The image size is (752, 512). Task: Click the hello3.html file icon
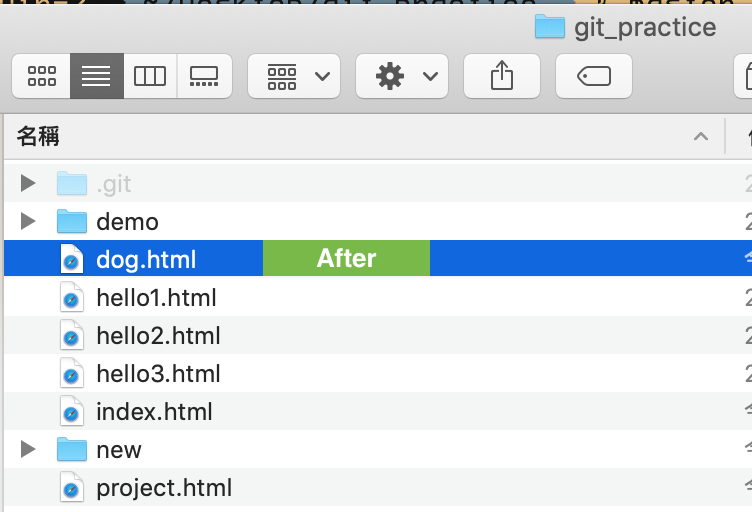tap(70, 374)
